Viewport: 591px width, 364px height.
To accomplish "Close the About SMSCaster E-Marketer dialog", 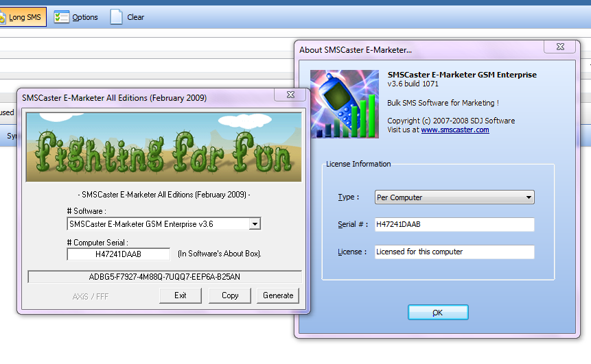I will click(560, 47).
